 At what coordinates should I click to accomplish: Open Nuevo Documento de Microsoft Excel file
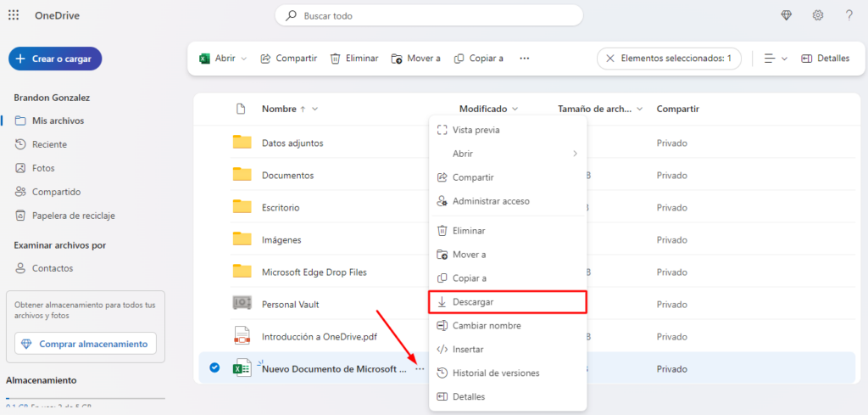coord(334,369)
